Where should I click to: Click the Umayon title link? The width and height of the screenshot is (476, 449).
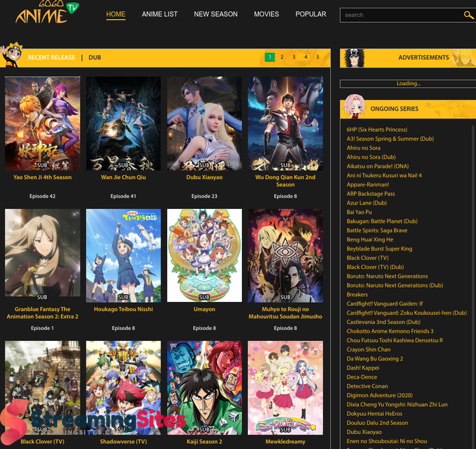point(204,309)
